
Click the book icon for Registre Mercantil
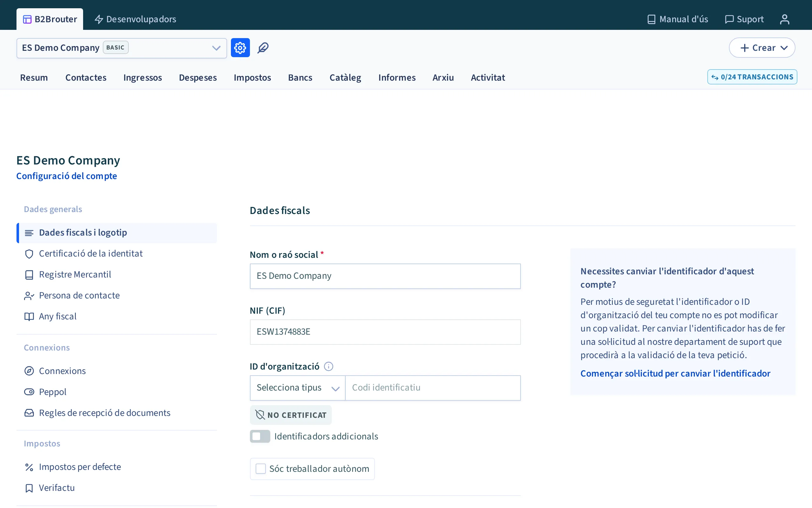point(29,275)
